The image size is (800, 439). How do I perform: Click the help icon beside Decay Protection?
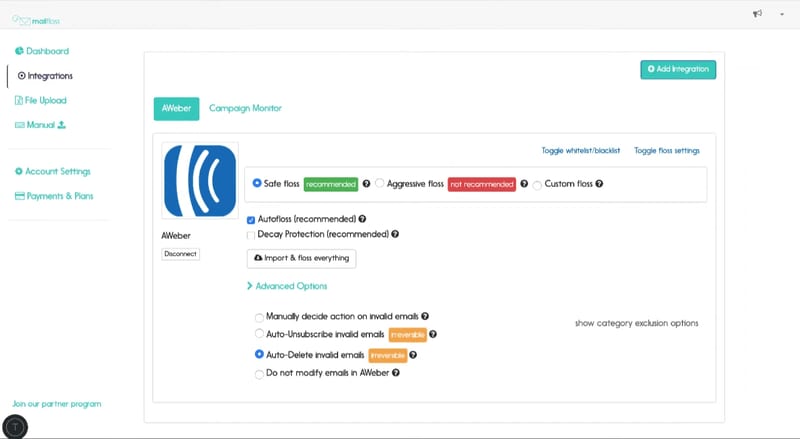395,234
